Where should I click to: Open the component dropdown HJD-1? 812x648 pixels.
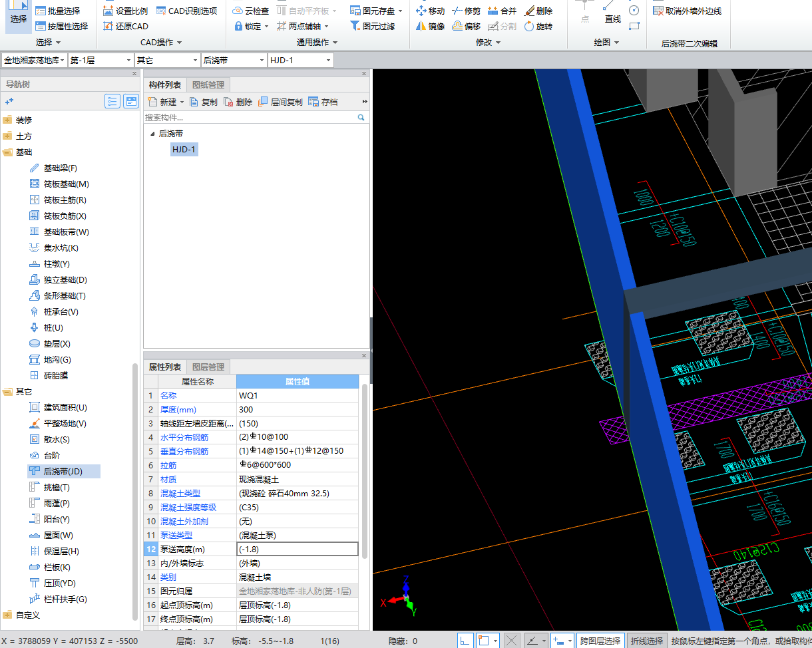[x=300, y=61]
